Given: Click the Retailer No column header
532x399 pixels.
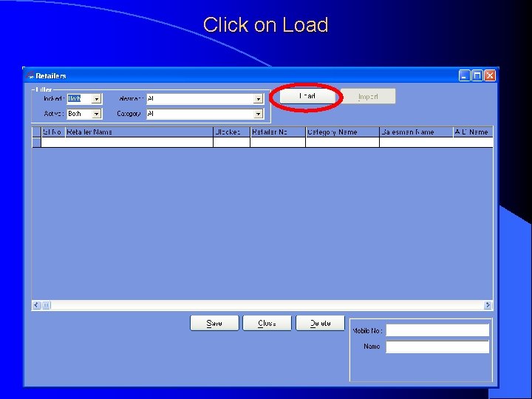Looking at the screenshot, I should tap(278, 132).
